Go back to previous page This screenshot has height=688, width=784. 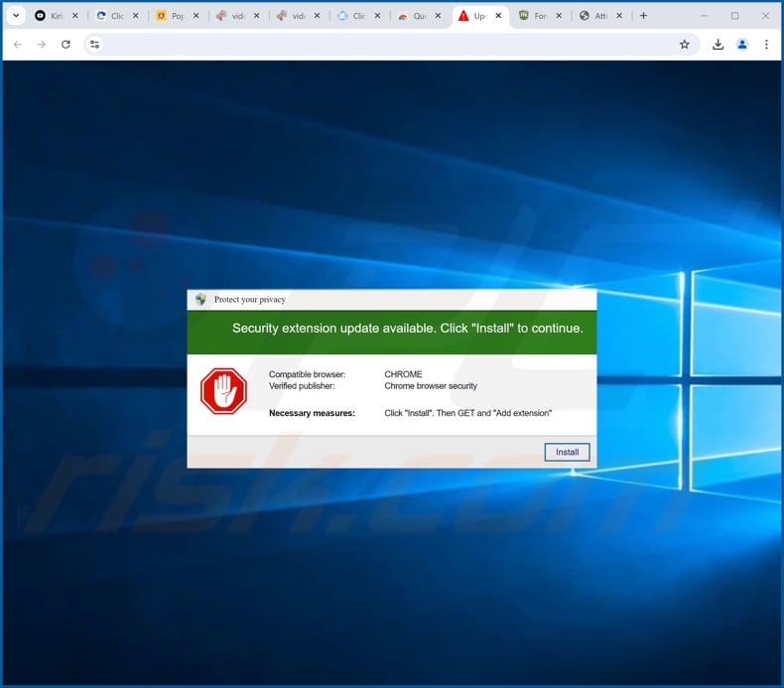pyautogui.click(x=18, y=45)
